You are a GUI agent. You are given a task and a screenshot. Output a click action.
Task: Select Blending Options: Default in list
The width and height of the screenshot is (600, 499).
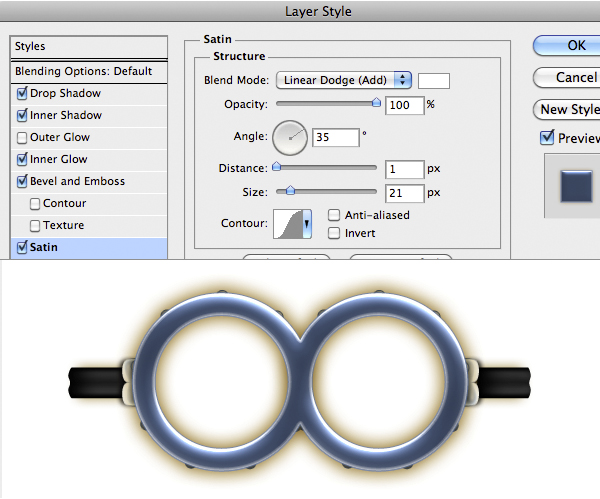[84, 72]
